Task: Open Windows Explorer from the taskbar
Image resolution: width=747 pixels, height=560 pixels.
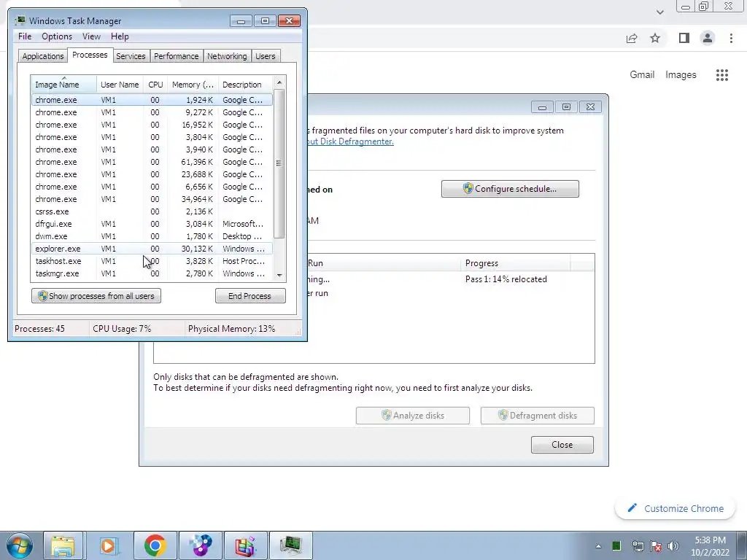Action: [x=63, y=545]
